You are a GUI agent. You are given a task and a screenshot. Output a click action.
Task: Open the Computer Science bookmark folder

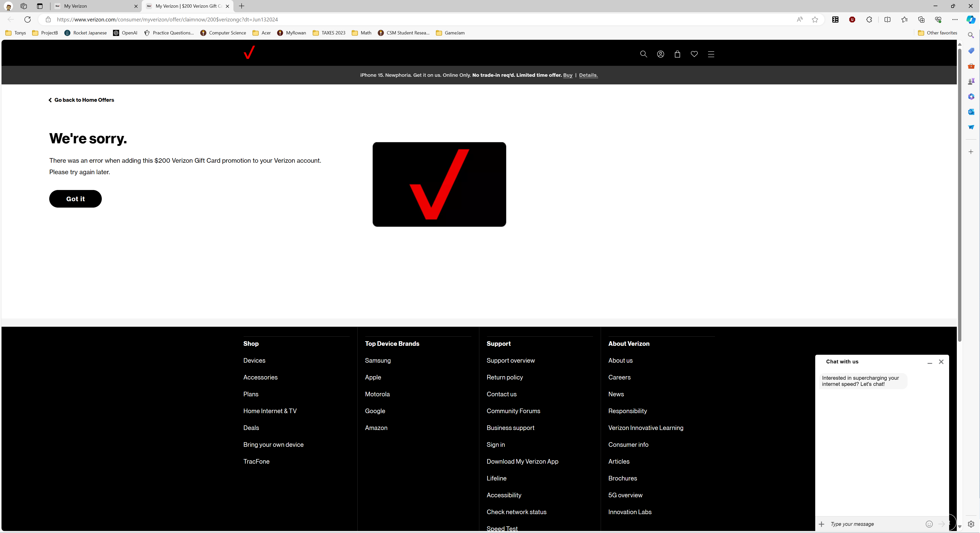coord(223,33)
